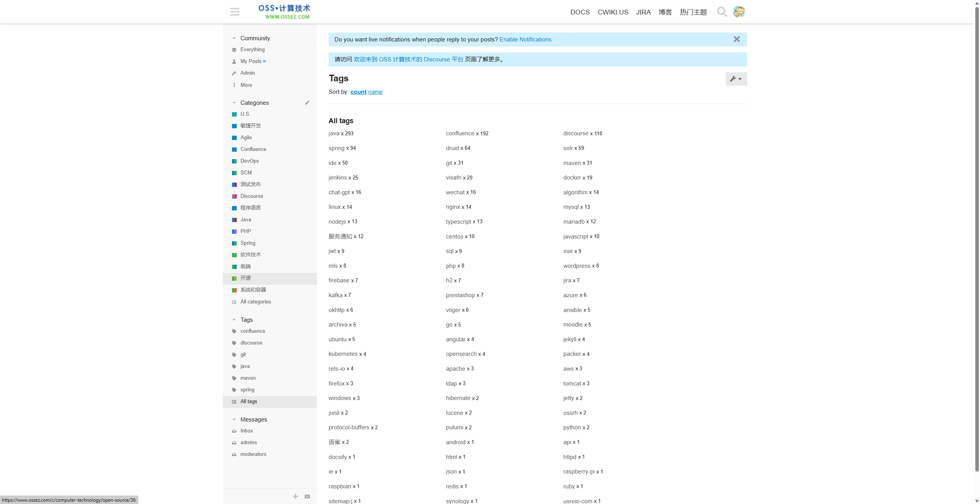Open the wrench dropdown for tag admin
This screenshot has height=504, width=980.
click(736, 79)
